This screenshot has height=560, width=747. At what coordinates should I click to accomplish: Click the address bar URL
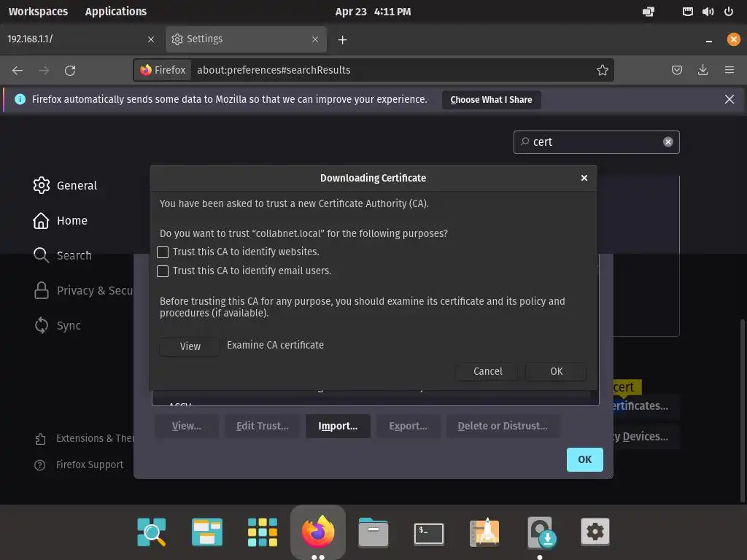pos(274,70)
